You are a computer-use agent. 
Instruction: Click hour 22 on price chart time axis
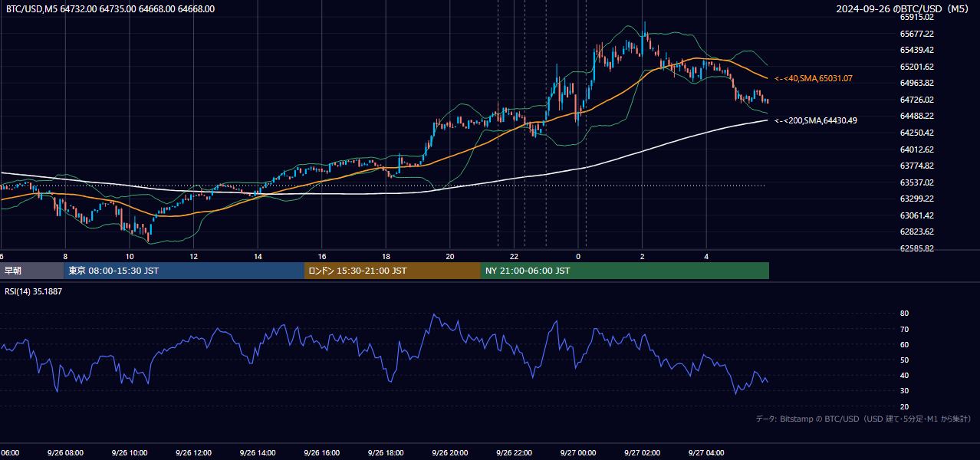(x=514, y=257)
